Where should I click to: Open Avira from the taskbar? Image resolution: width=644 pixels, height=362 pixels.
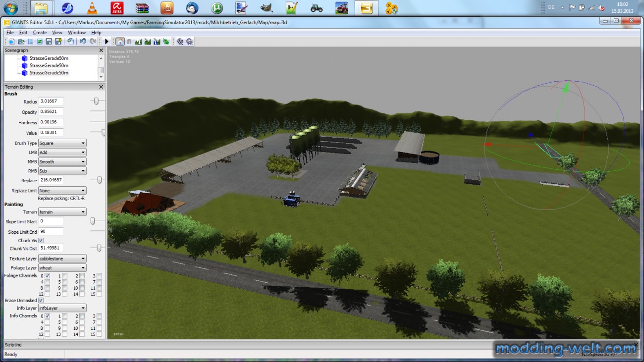117,7
